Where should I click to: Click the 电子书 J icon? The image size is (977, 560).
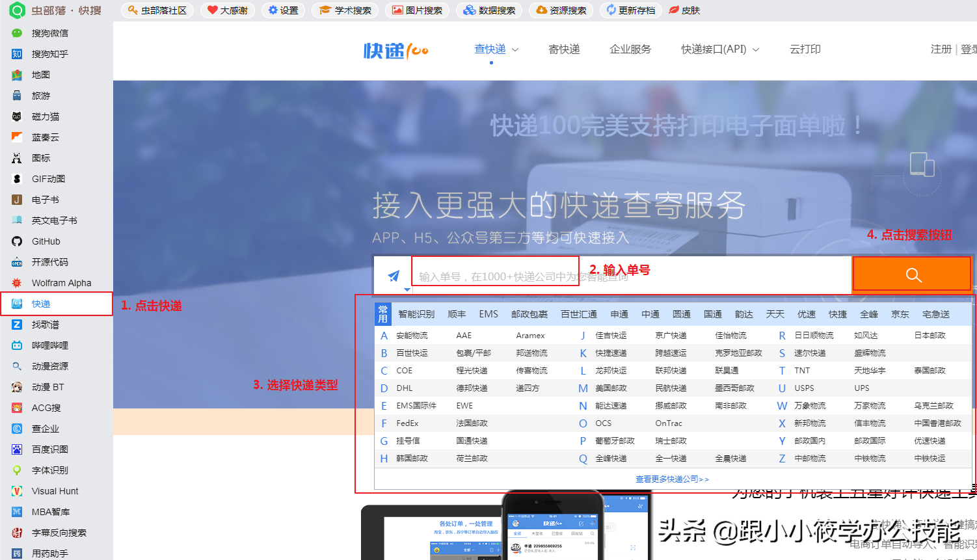coord(17,200)
